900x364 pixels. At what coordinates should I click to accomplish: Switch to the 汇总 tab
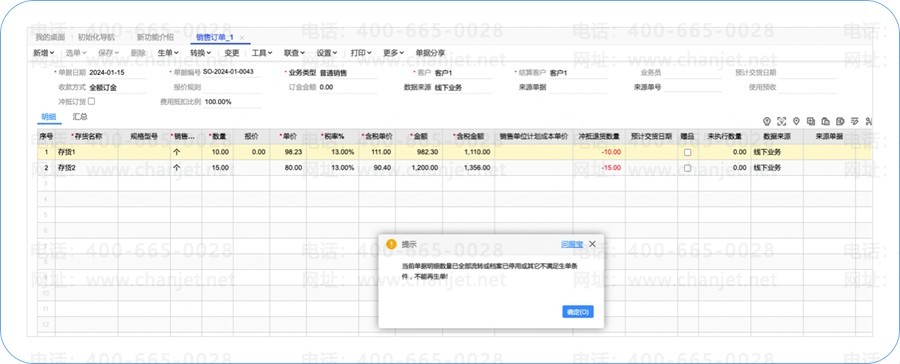80,117
